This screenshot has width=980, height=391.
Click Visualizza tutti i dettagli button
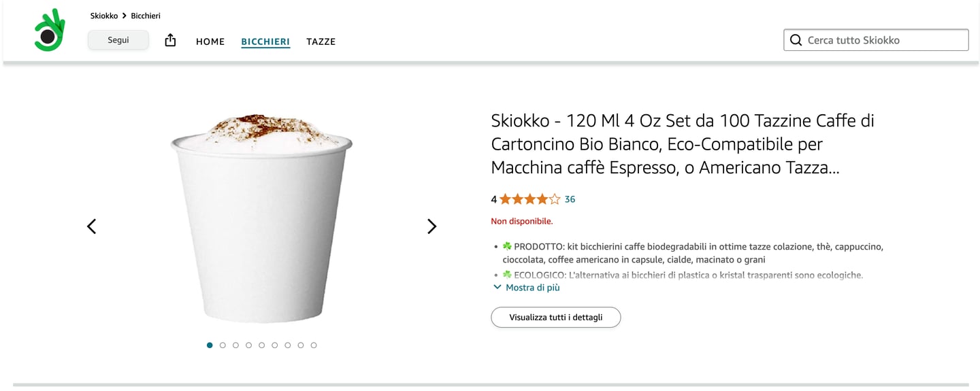tap(555, 318)
